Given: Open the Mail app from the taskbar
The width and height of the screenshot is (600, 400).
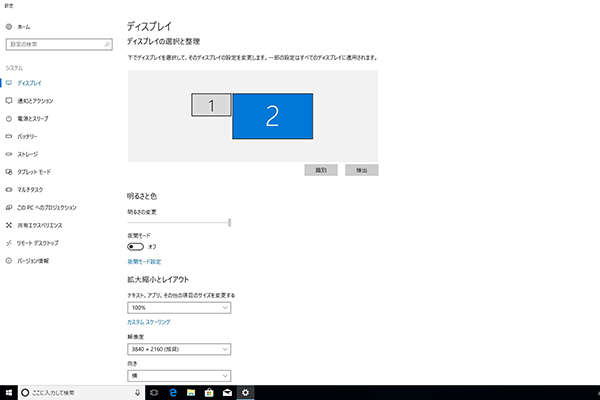Looking at the screenshot, I should coord(227,393).
